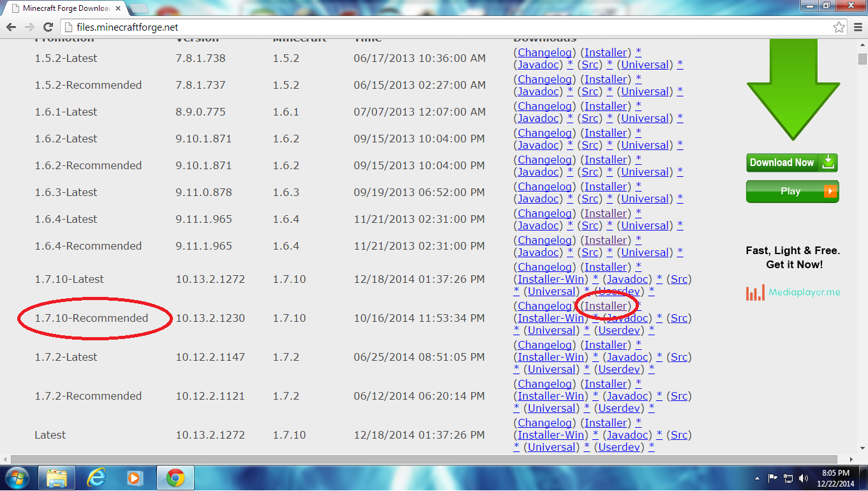Image resolution: width=868 pixels, height=491 pixels.
Task: Click the 1.6.3-Latest promotion text
Action: point(66,192)
